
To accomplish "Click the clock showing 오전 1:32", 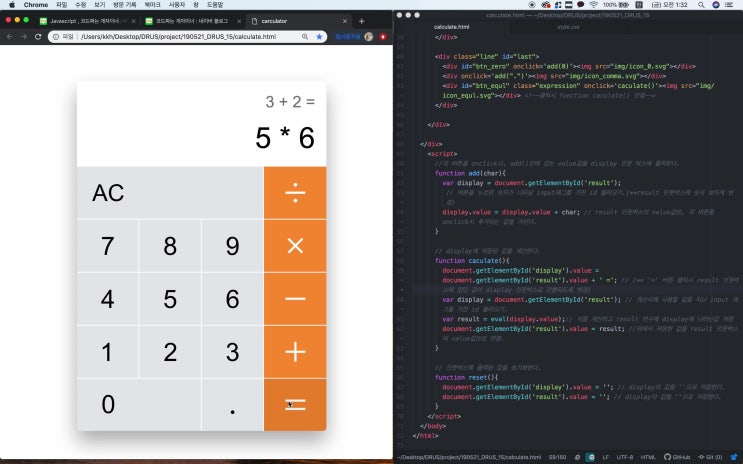I will 670,5.
